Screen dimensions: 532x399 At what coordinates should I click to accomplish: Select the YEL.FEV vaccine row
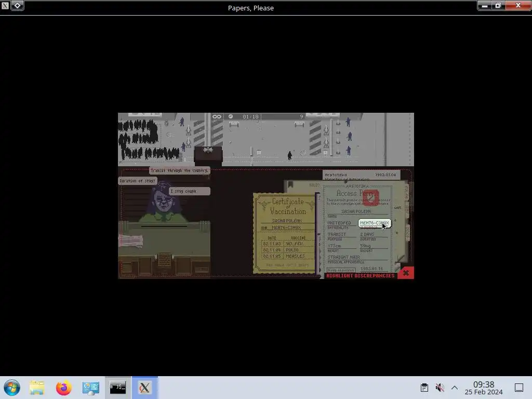coord(287,244)
